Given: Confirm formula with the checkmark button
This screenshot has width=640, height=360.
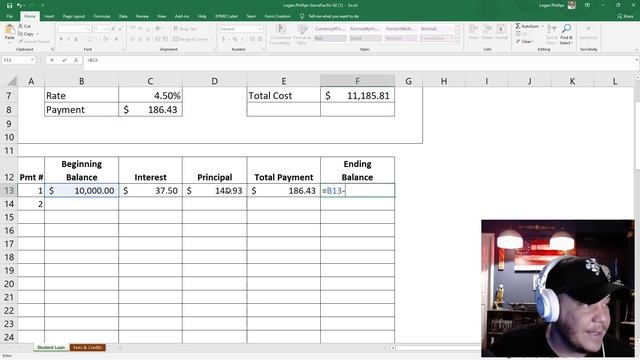Looking at the screenshot, I should coord(64,60).
